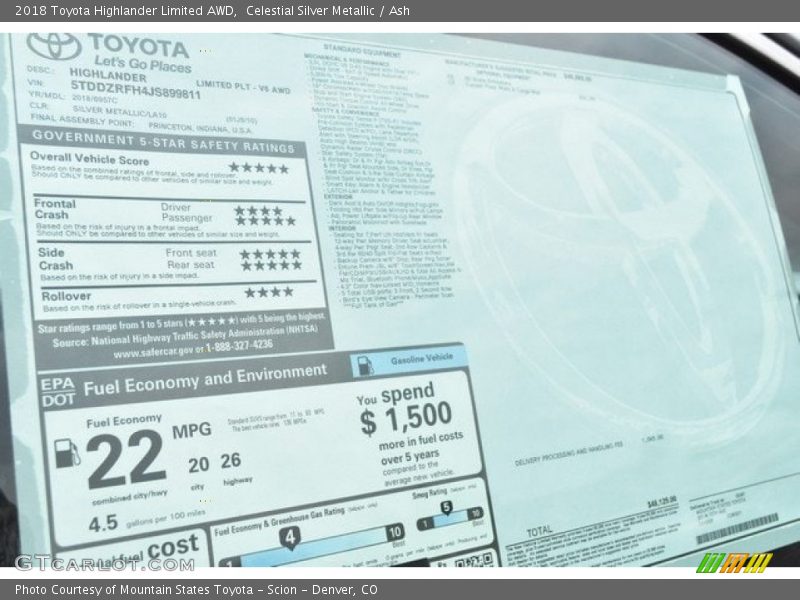800x600 pixels.
Task: Click 'GOVERNMENT 5-STAR SAFETY RATINGS' header
Action: [x=163, y=141]
